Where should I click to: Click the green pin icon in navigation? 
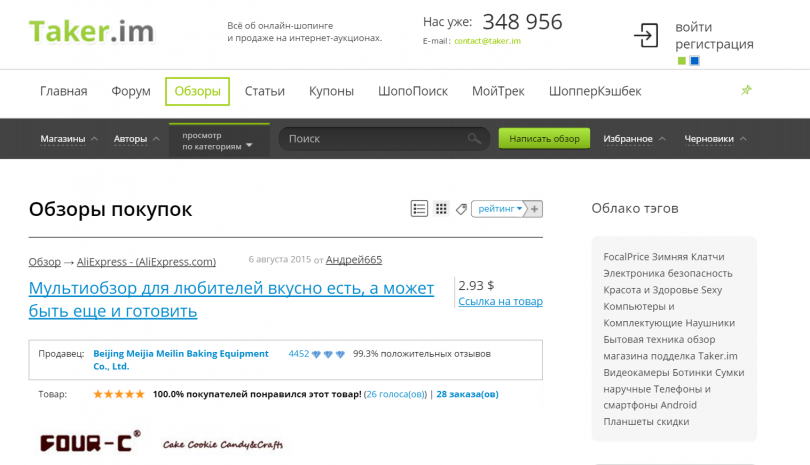pyautogui.click(x=746, y=90)
